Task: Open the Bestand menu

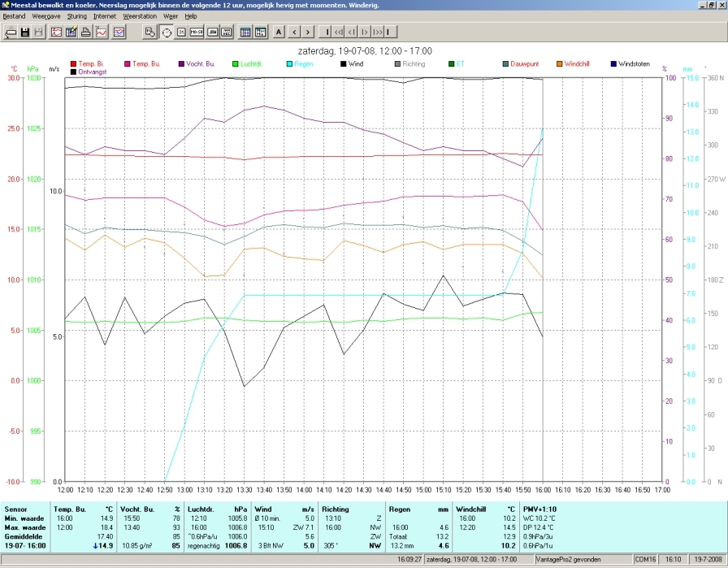Action: (14, 16)
